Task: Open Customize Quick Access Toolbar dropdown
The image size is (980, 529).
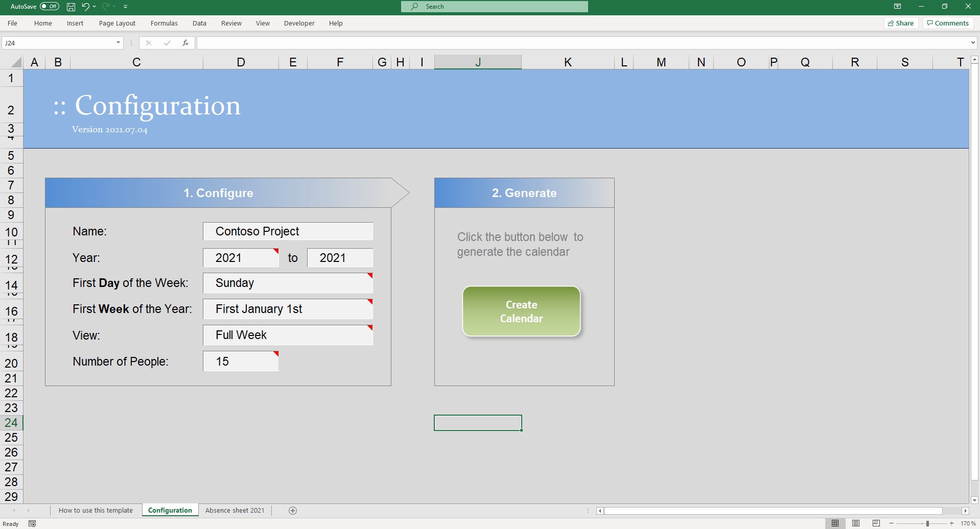Action: [125, 7]
